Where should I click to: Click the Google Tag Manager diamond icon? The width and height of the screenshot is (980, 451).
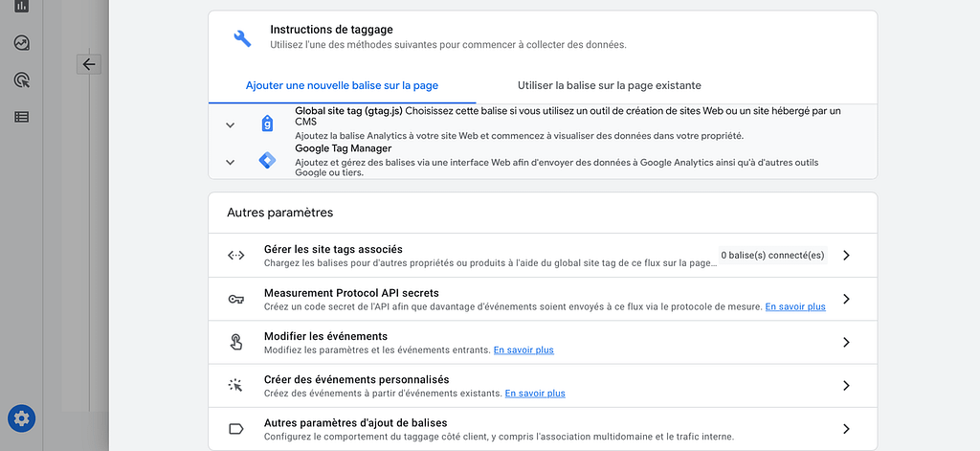(267, 161)
